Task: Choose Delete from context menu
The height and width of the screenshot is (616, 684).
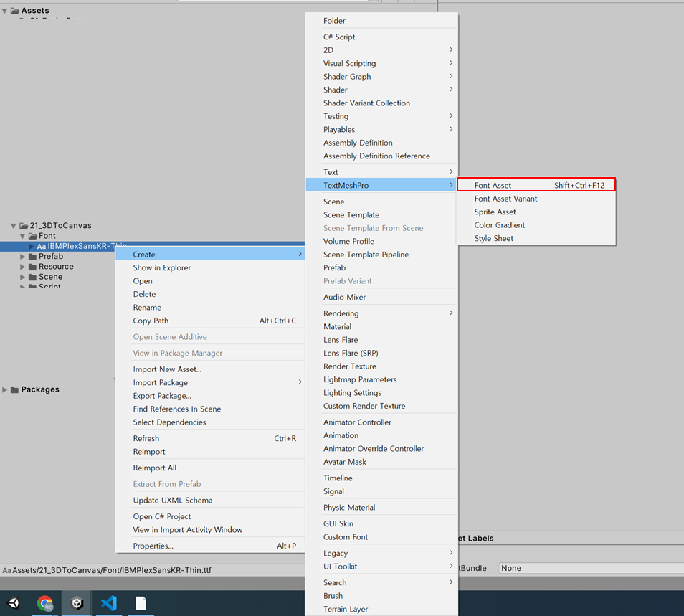Action: (x=210, y=294)
